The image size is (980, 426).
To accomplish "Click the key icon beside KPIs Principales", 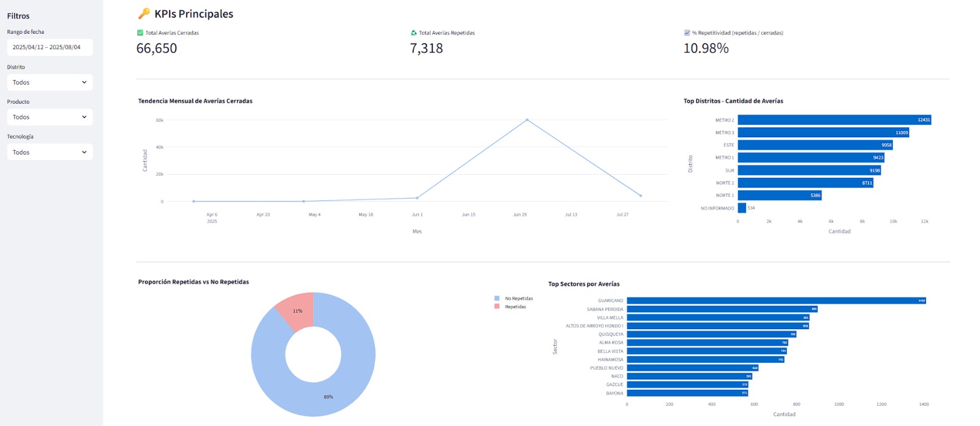I will point(144,13).
